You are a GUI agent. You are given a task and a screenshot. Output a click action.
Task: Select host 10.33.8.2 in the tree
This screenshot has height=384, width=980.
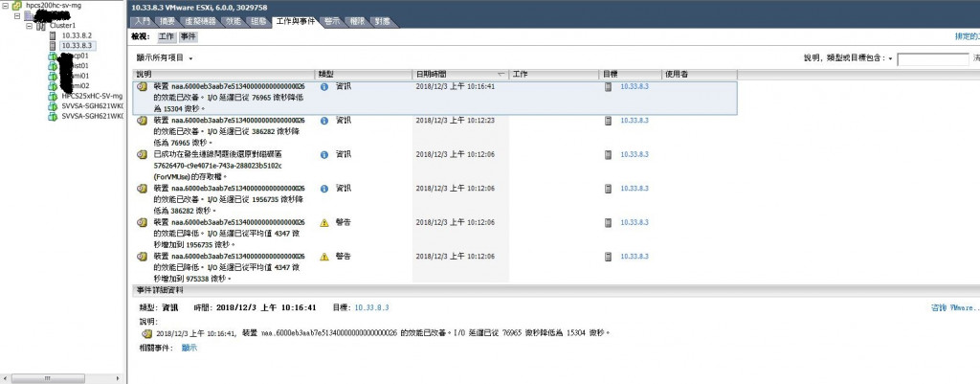tap(77, 35)
